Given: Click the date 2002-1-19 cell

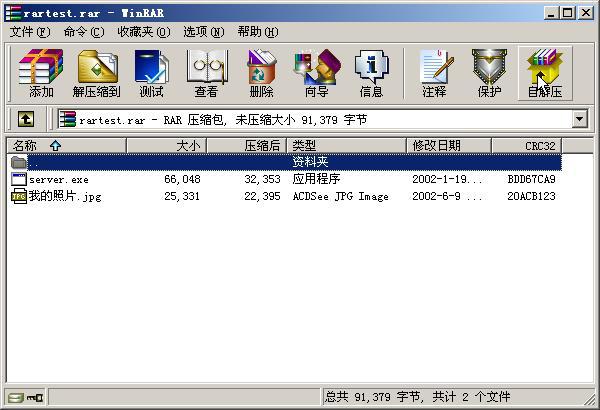Looking at the screenshot, I should (447, 179).
